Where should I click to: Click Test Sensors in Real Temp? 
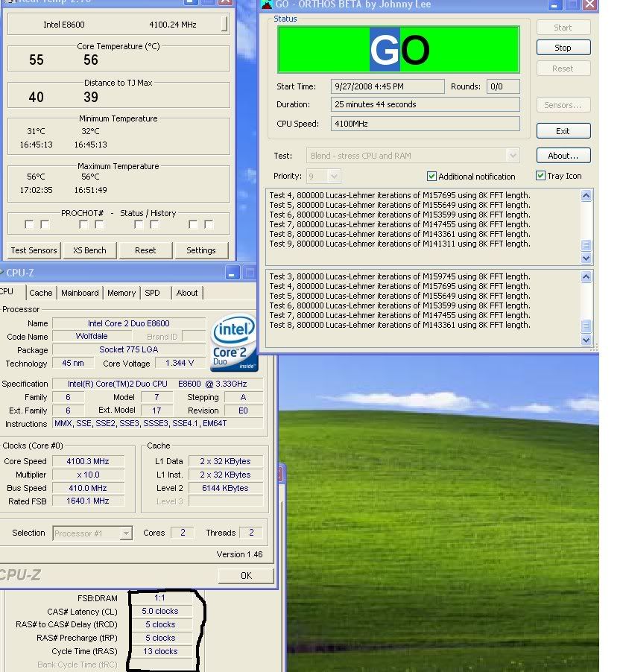[x=34, y=250]
